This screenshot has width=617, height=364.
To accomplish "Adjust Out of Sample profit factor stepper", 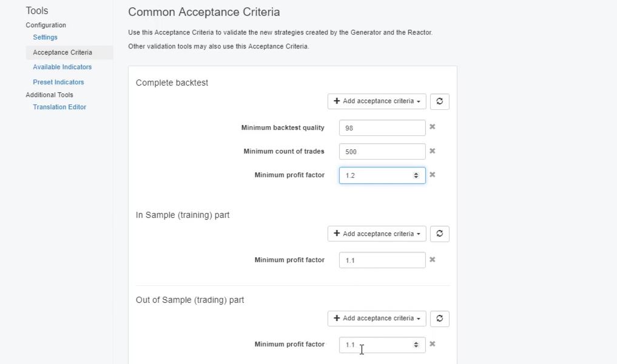I will 416,345.
